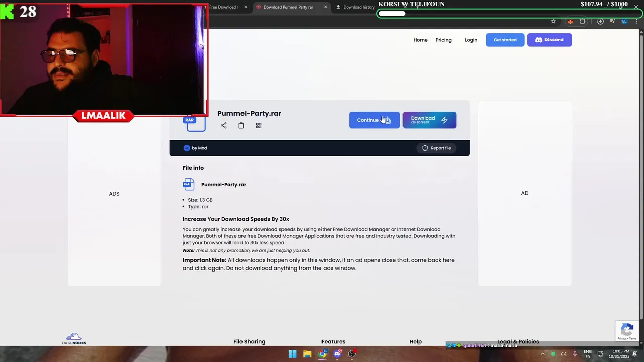Click the Features footer heading
Screen dimensions: 644x362
click(333, 342)
